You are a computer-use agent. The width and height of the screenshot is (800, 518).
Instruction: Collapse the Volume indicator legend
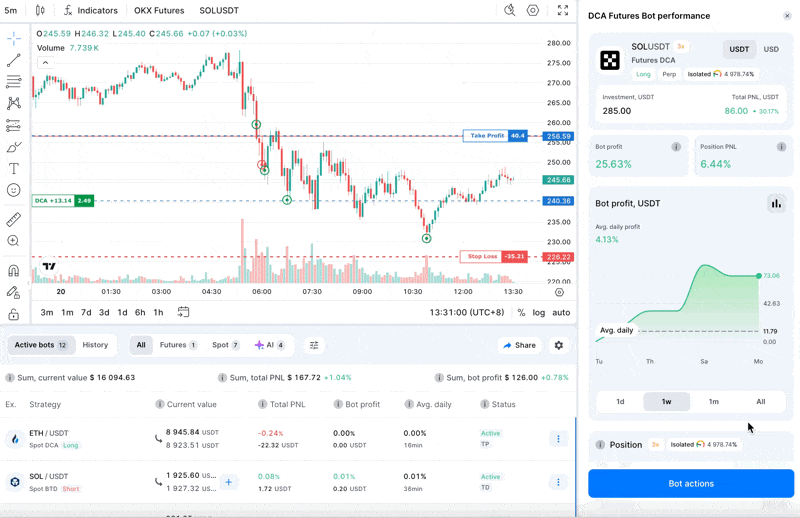coord(45,62)
